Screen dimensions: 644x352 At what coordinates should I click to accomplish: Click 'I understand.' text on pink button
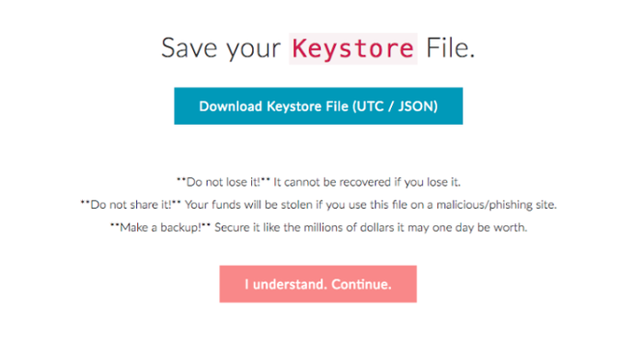tap(286, 284)
